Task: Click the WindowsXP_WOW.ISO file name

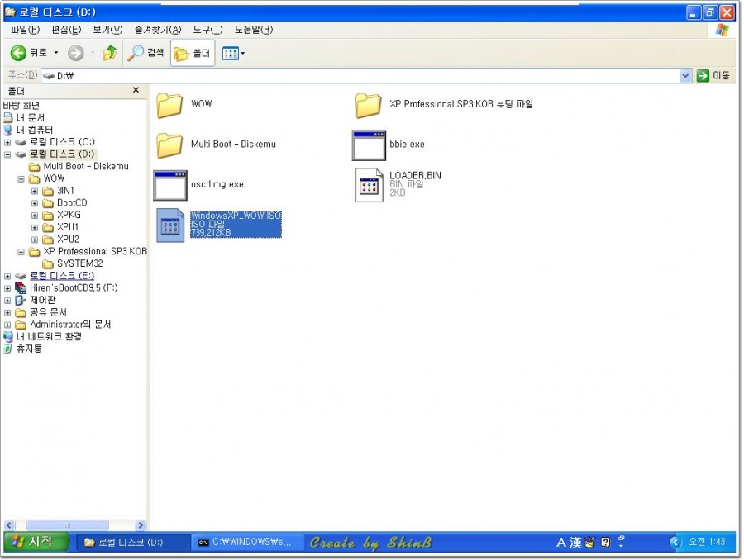Action: click(236, 216)
